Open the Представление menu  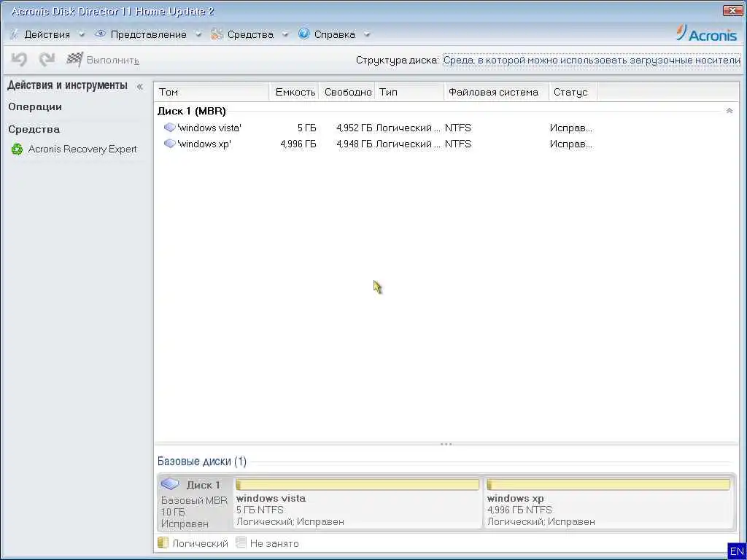(x=149, y=34)
